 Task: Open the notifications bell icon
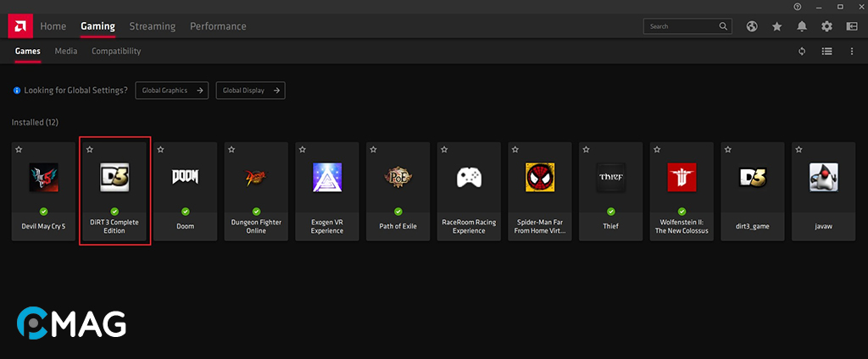pyautogui.click(x=802, y=27)
